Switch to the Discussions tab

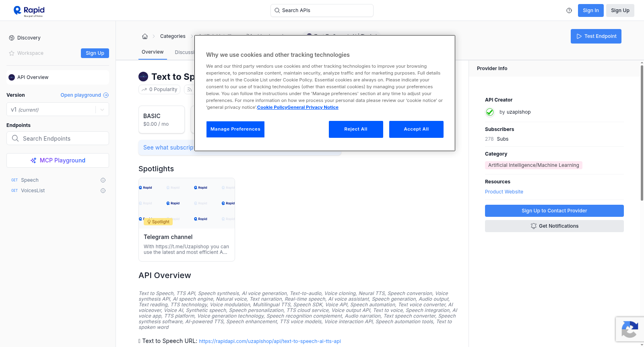pyautogui.click(x=185, y=52)
